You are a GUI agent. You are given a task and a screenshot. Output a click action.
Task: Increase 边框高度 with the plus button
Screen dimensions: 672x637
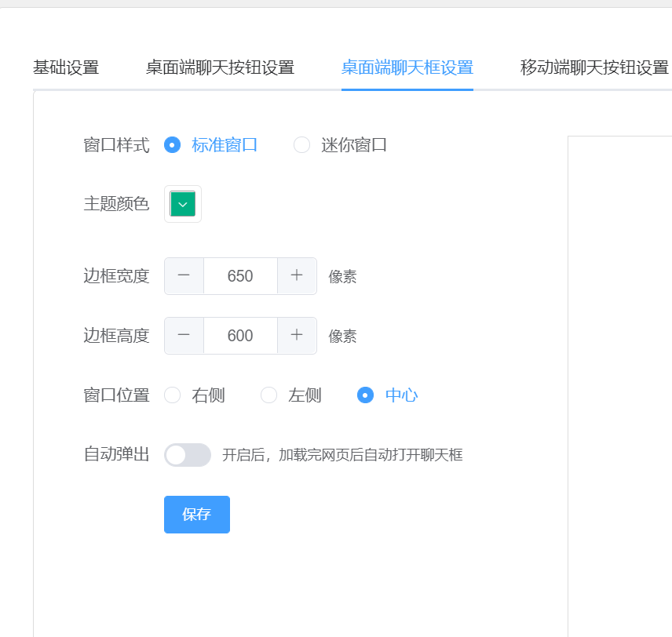tap(297, 336)
